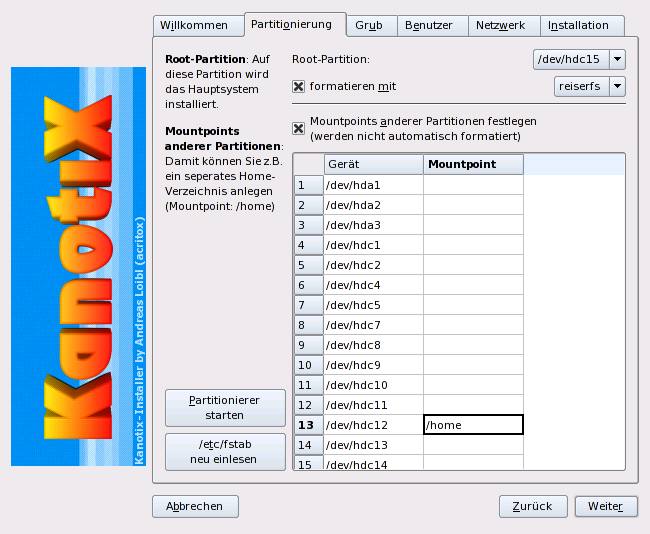The height and width of the screenshot is (534, 650).
Task: Click the Mountpoint column header
Action: click(x=473, y=164)
